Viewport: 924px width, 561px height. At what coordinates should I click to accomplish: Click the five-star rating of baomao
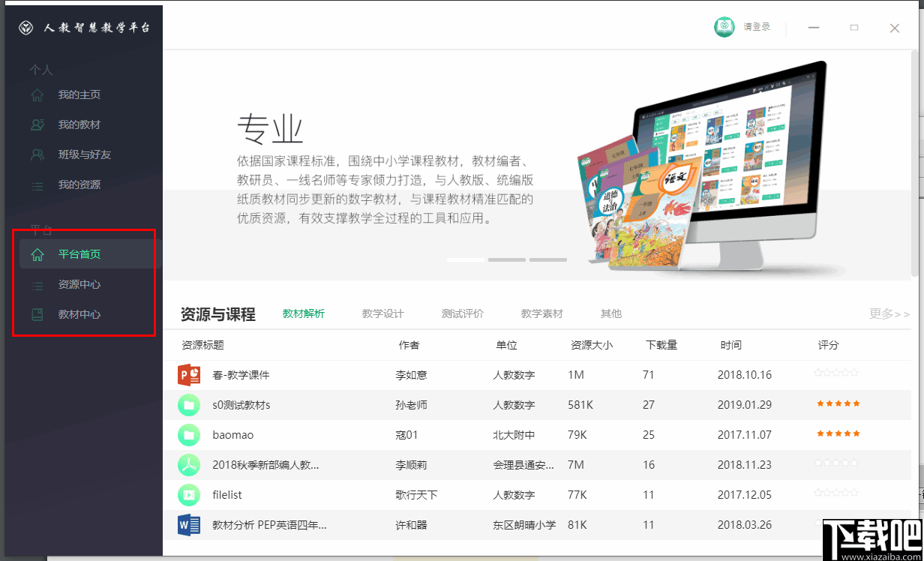point(838,434)
